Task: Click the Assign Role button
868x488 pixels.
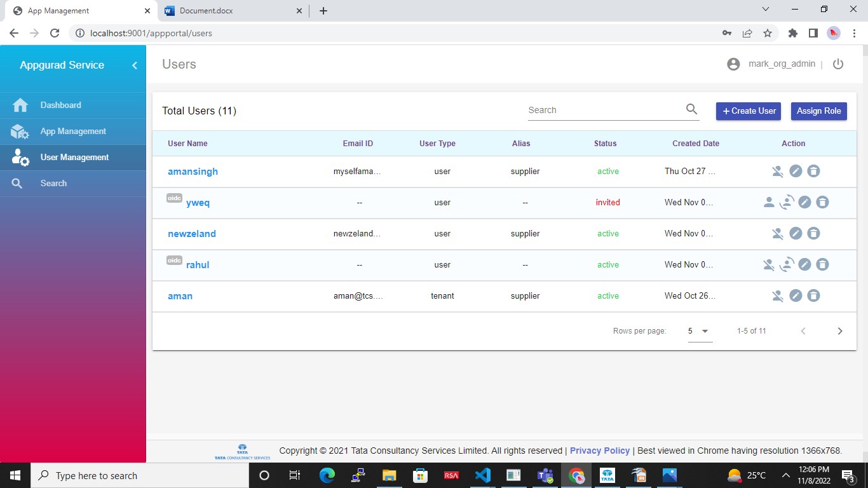Action: (818, 111)
